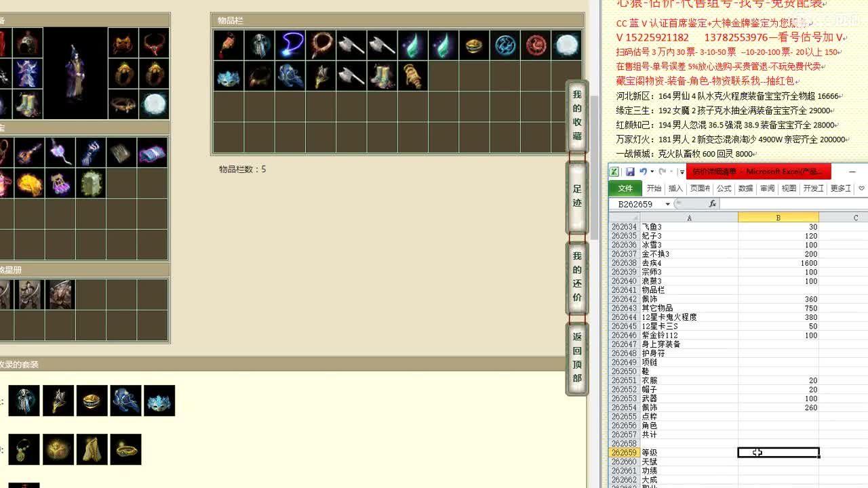The width and height of the screenshot is (868, 488).
Task: Click Excel Undo icon
Action: coord(643,172)
